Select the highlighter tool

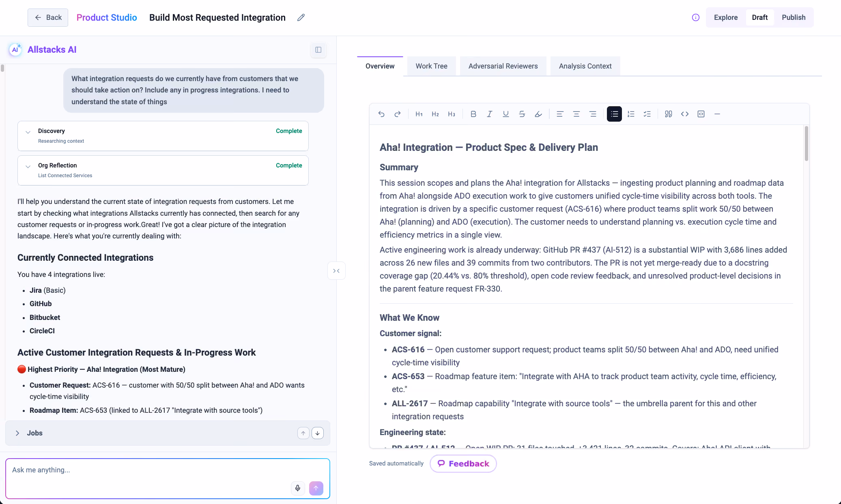[538, 114]
